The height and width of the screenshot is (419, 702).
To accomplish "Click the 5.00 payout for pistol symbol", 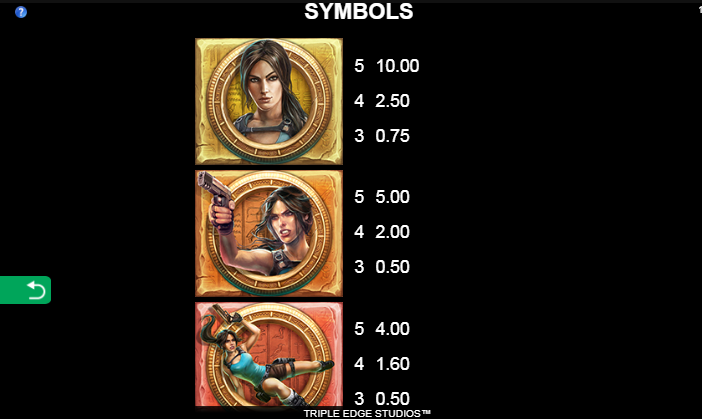I will [393, 197].
